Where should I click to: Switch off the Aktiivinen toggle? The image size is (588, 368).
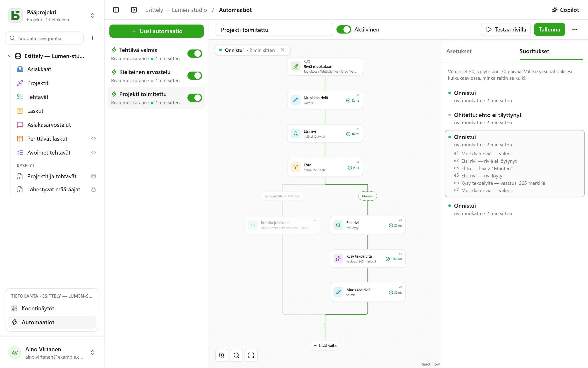pyautogui.click(x=344, y=29)
